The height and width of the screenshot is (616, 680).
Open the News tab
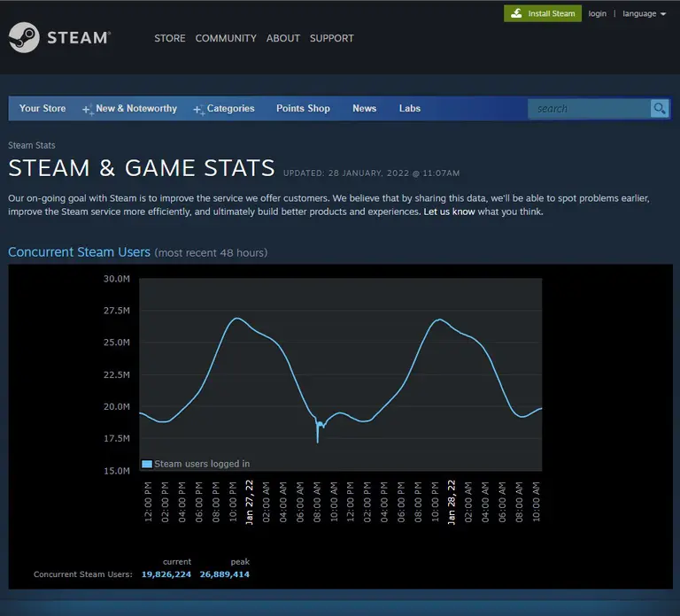(364, 108)
